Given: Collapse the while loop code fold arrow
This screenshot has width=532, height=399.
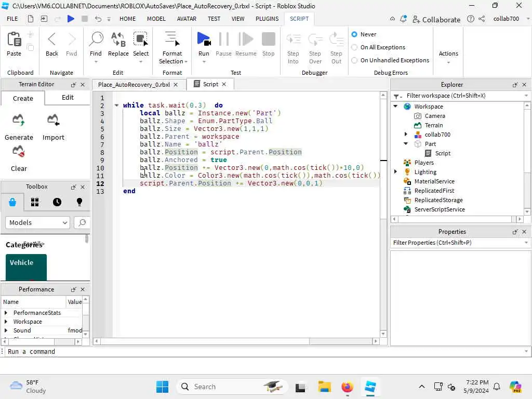Looking at the screenshot, I should (x=116, y=105).
